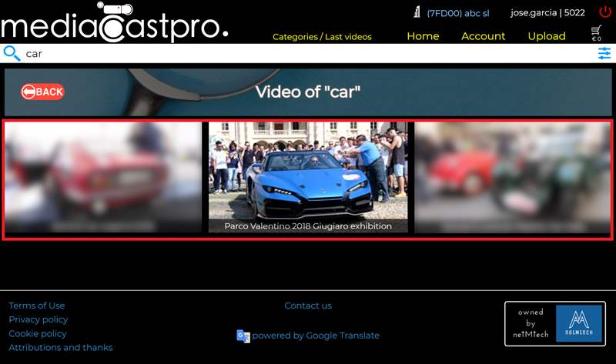
Task: Click the company building icon
Action: tap(417, 12)
